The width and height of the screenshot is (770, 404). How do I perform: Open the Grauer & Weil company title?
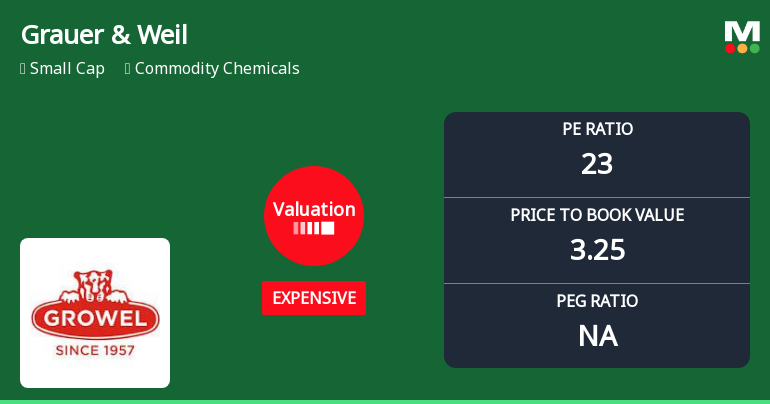(x=104, y=35)
